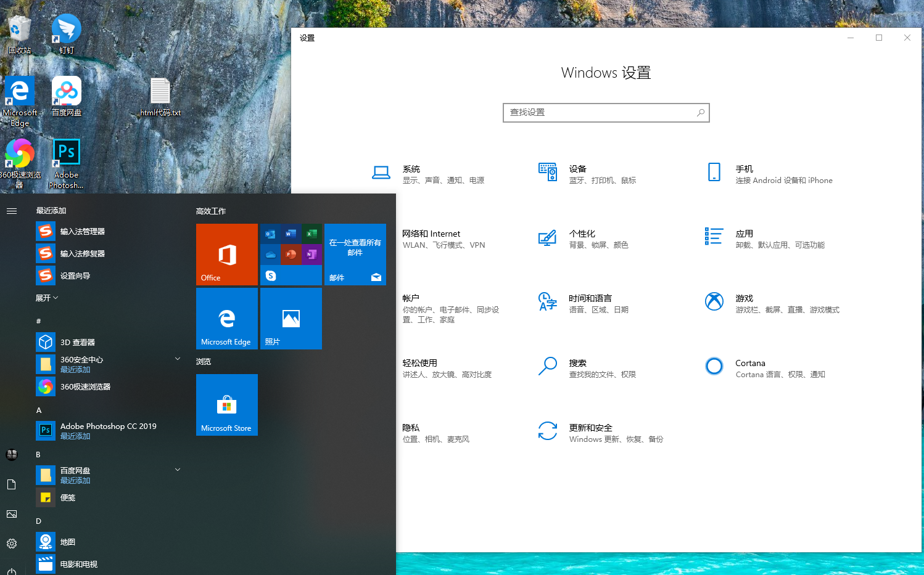Open the Start menu hamburger icon
This screenshot has width=924, height=575.
11,210
